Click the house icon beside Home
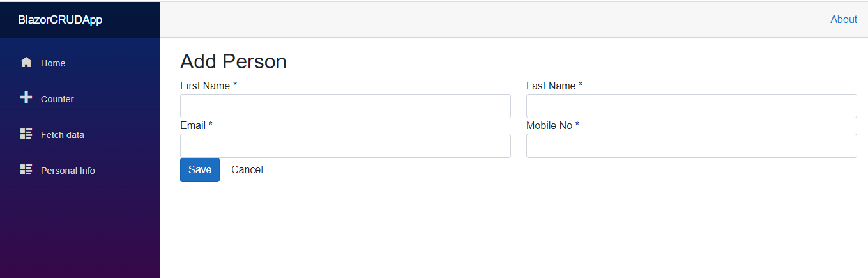Screen dimensions: 868x278 [26, 63]
